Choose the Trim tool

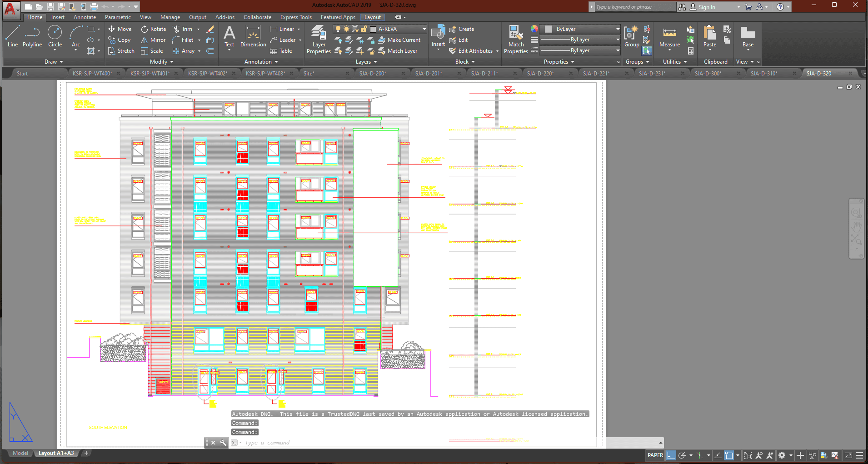pyautogui.click(x=183, y=29)
